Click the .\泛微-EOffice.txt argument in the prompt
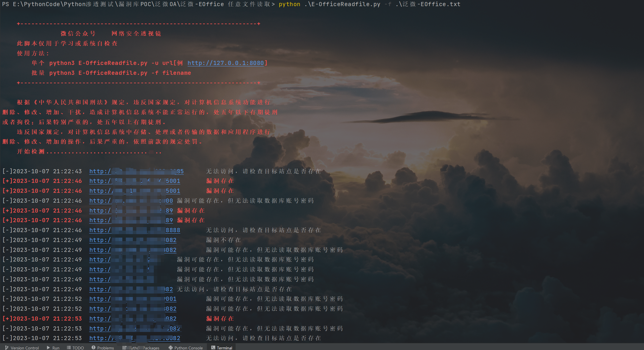The height and width of the screenshot is (350, 644). point(428,4)
